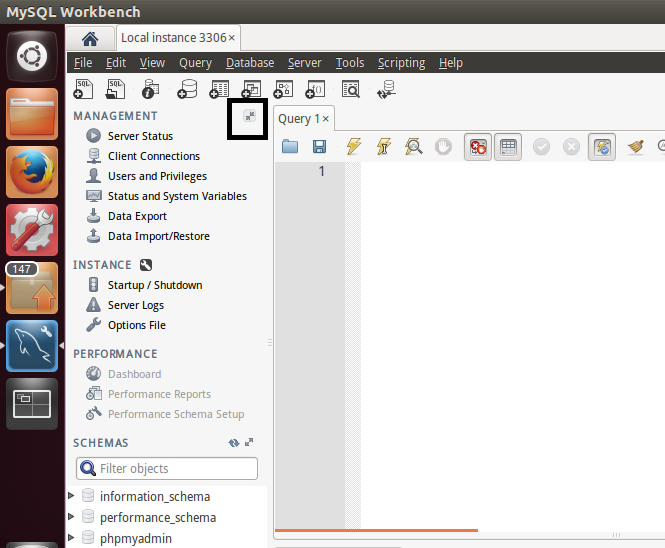Viewport: 665px width, 548px height.
Task: Open the Edit menu
Action: (x=116, y=63)
